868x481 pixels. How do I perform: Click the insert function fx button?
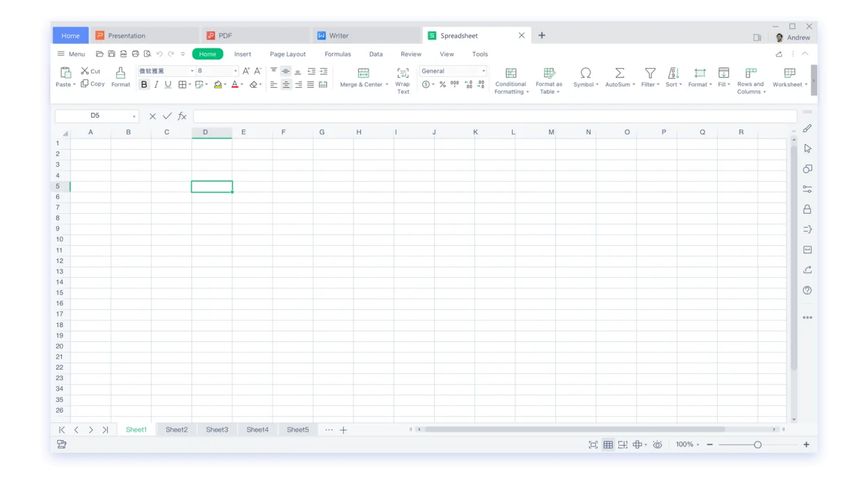point(182,116)
